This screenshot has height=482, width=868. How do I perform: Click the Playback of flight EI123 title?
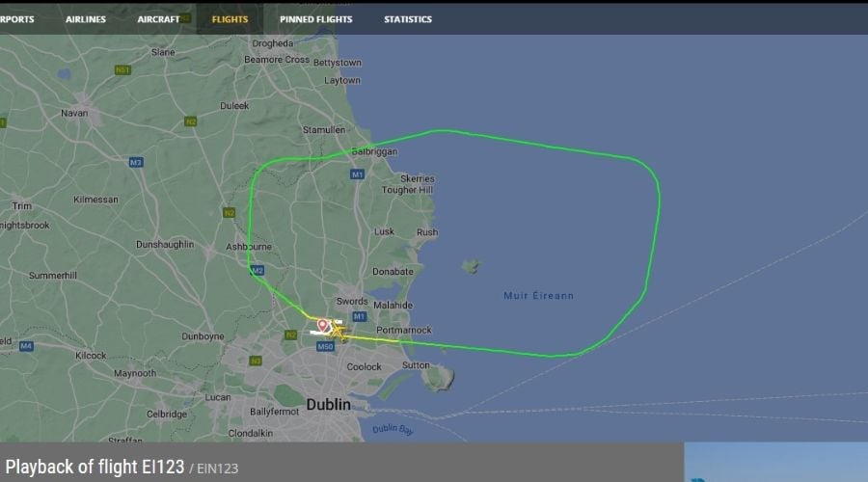click(x=95, y=468)
